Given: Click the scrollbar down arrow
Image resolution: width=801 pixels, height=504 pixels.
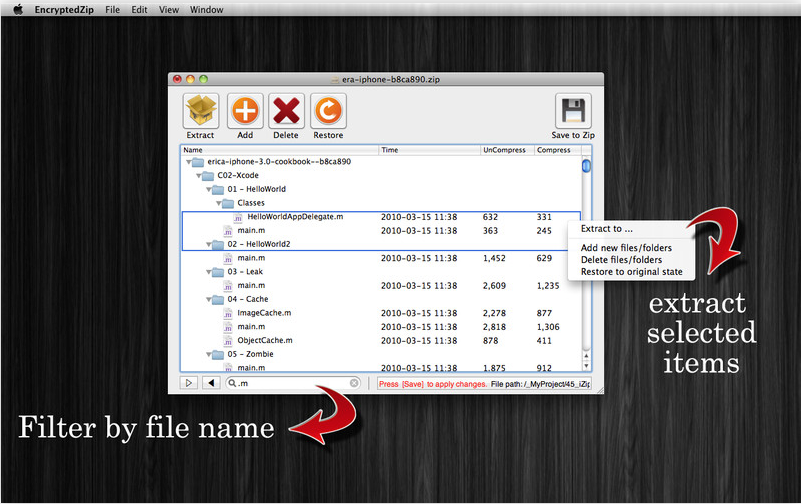Looking at the screenshot, I should pos(586,366).
